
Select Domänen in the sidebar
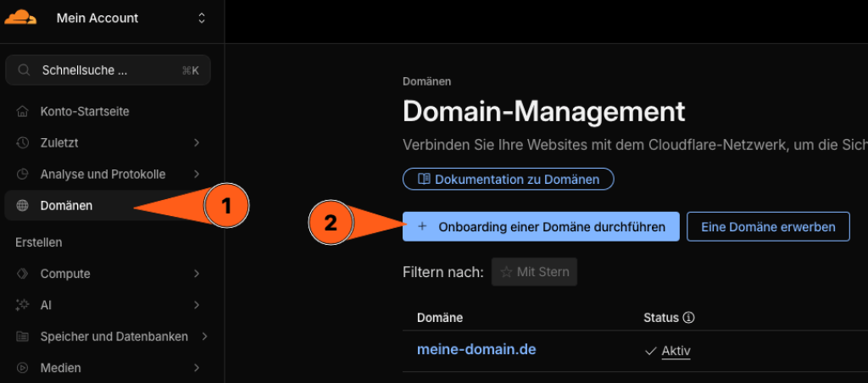66,205
